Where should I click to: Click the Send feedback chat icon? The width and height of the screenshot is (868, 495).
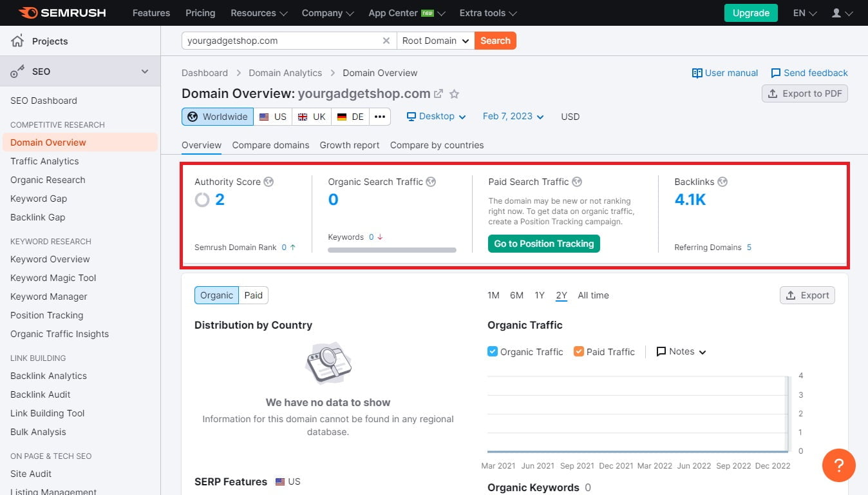776,73
